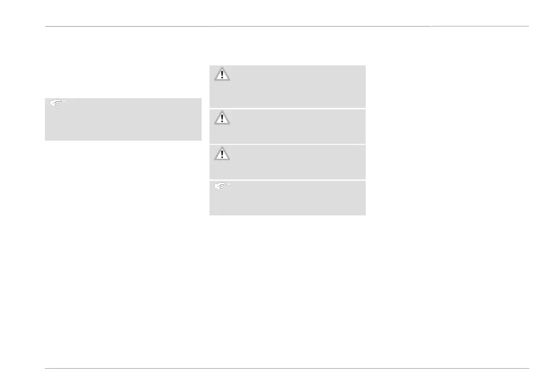Click the pointing hand icon below the warnings
The width and height of the screenshot is (557, 392).
[x=222, y=186]
